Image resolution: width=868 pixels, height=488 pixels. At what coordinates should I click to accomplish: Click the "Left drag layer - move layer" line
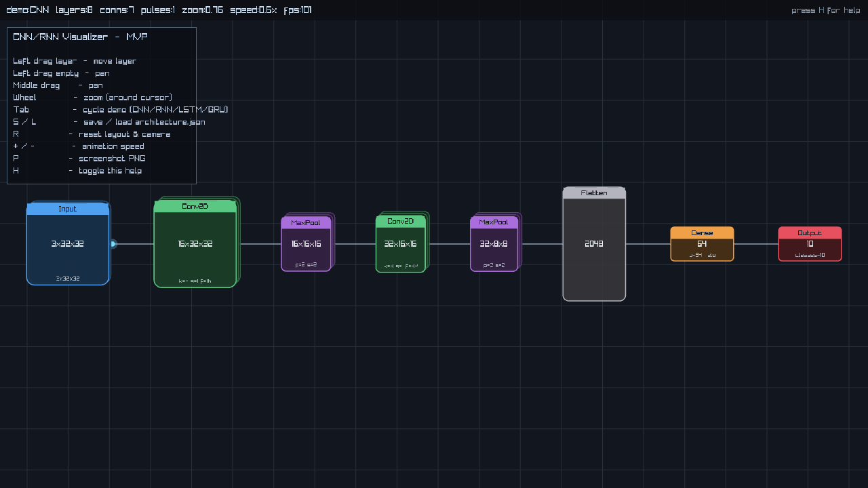75,61
